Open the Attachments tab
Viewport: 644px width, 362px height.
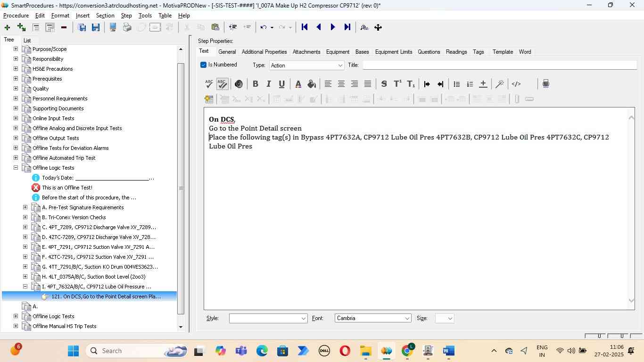(306, 52)
